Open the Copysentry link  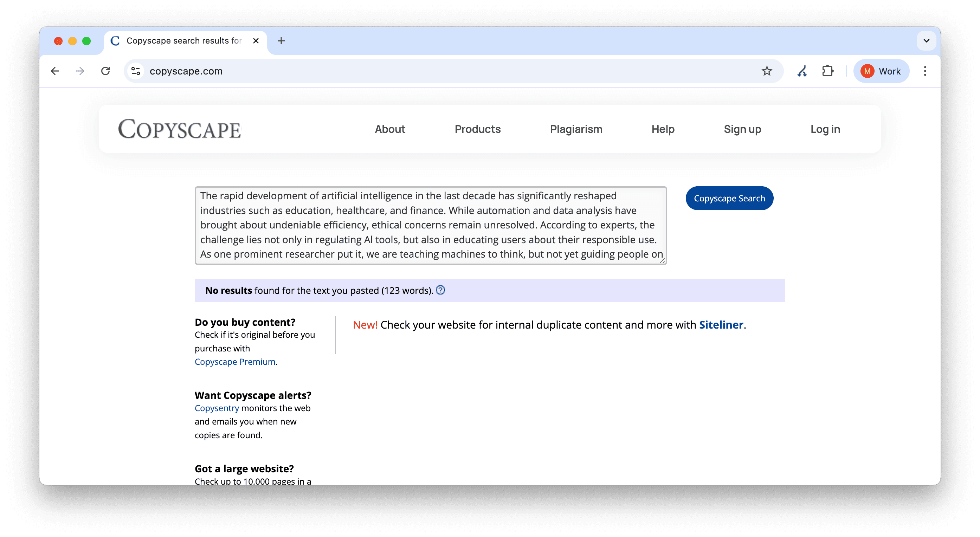[x=217, y=408]
